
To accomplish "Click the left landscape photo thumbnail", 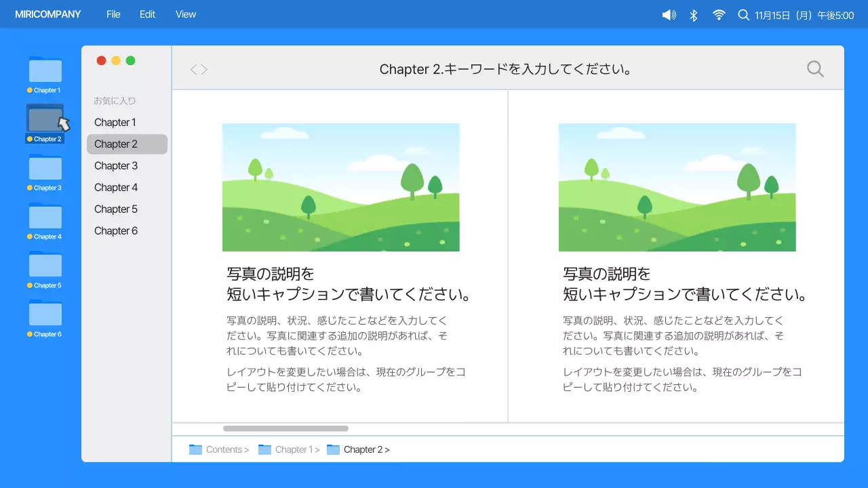I will pyautogui.click(x=341, y=187).
